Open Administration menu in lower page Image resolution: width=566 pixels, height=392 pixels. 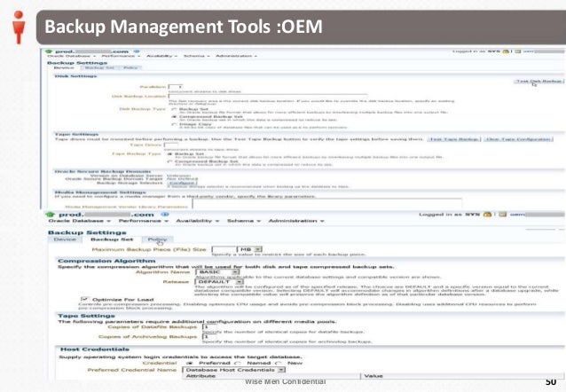click(296, 221)
